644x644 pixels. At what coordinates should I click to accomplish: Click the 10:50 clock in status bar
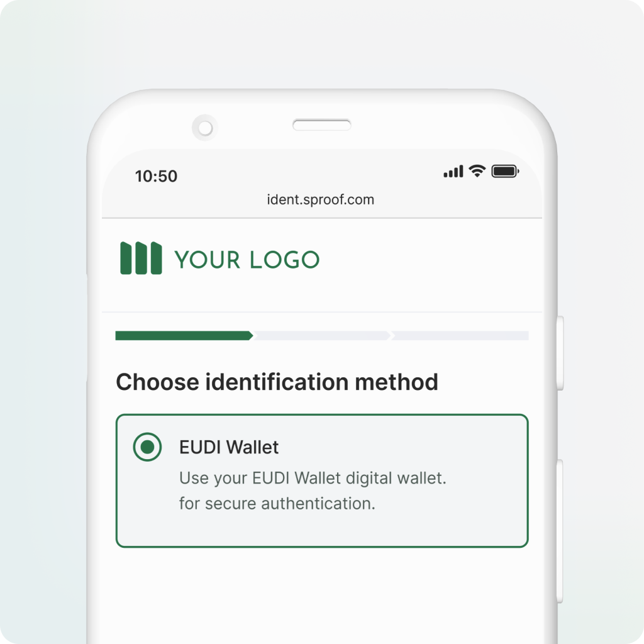tap(156, 176)
